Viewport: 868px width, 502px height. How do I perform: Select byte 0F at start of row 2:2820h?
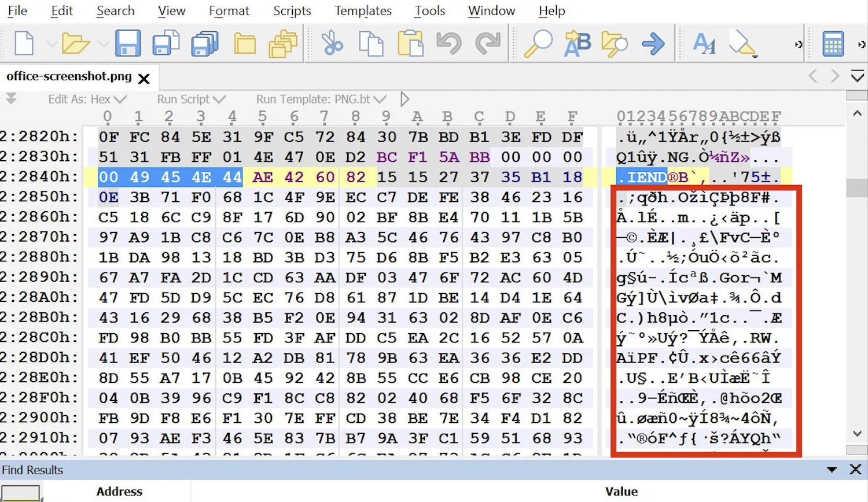click(x=108, y=137)
